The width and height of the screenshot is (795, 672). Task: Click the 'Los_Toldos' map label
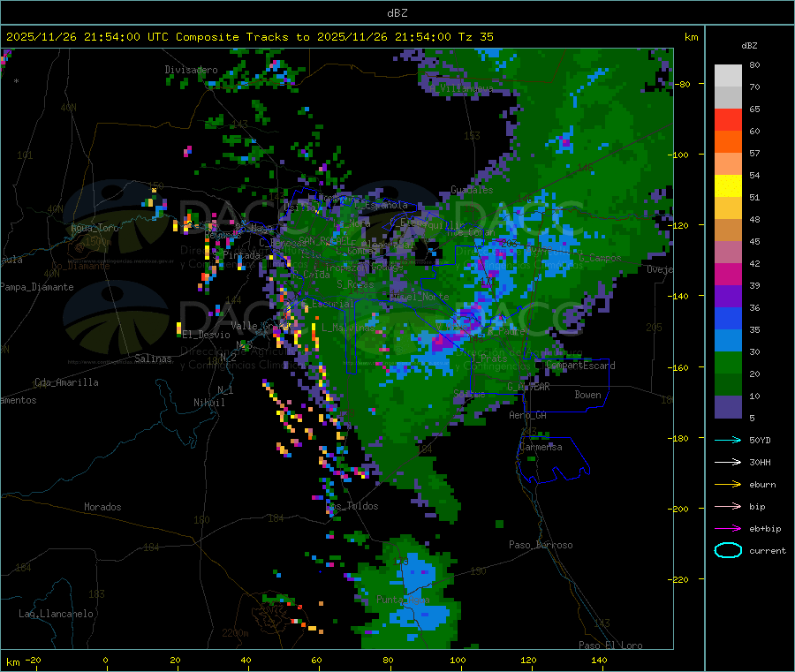pyautogui.click(x=352, y=506)
